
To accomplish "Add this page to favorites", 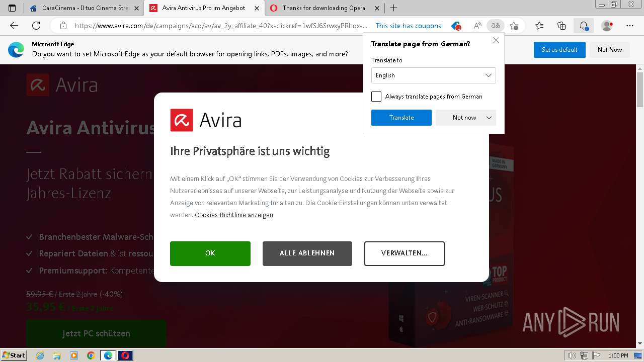I will click(514, 26).
